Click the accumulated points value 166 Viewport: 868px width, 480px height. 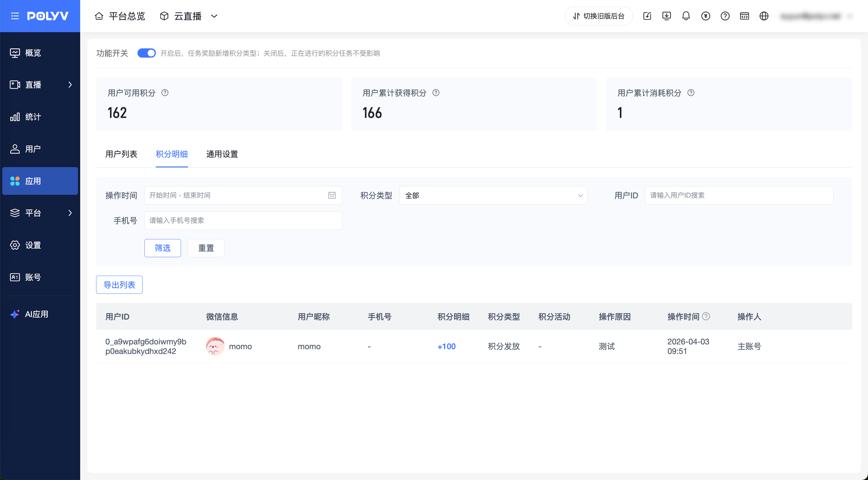click(372, 113)
